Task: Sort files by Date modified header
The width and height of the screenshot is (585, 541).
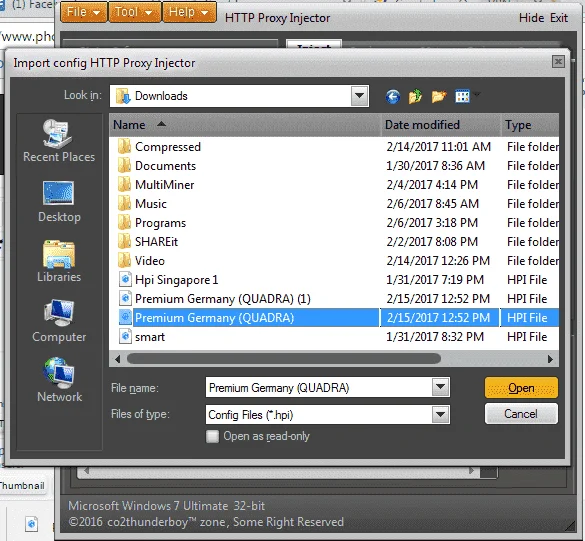Action: coord(441,125)
